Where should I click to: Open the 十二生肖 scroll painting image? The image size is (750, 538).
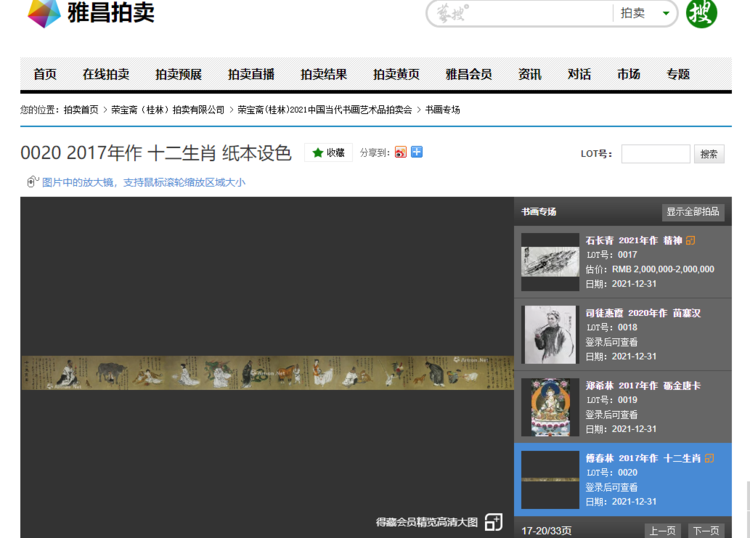(267, 372)
